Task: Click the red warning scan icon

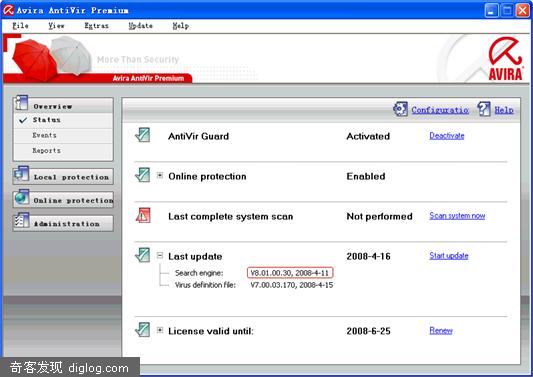Action: pos(143,216)
